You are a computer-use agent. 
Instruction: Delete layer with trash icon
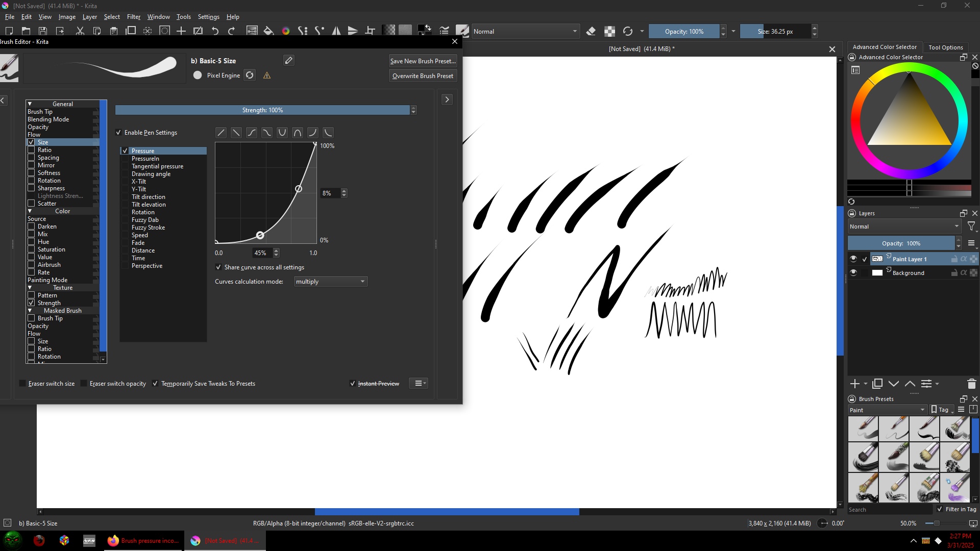click(x=972, y=384)
